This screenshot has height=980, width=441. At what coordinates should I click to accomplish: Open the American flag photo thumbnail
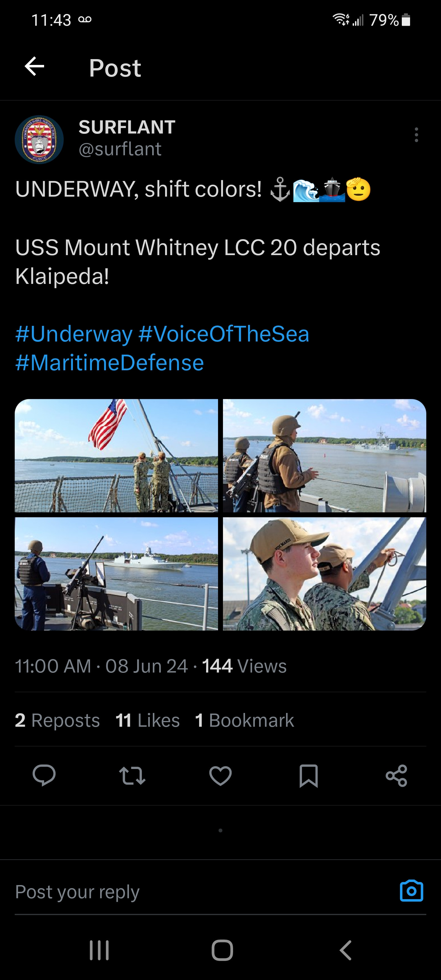coord(116,455)
